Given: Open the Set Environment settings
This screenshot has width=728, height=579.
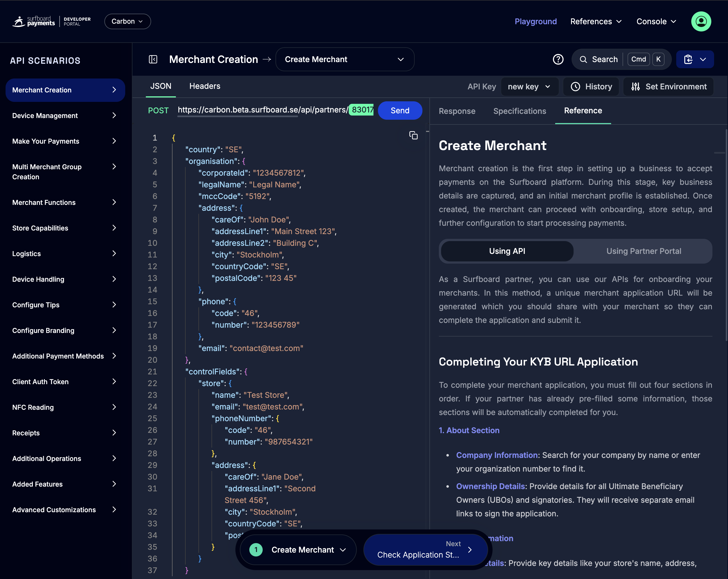Looking at the screenshot, I should (x=668, y=87).
